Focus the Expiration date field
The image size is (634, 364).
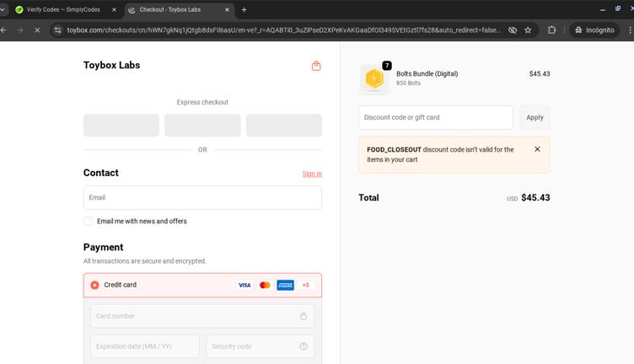(x=145, y=346)
